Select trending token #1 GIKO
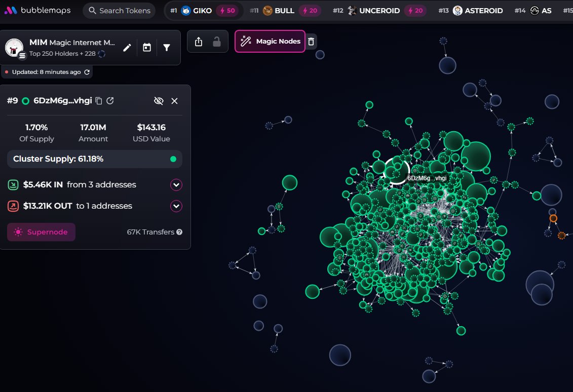 point(203,11)
